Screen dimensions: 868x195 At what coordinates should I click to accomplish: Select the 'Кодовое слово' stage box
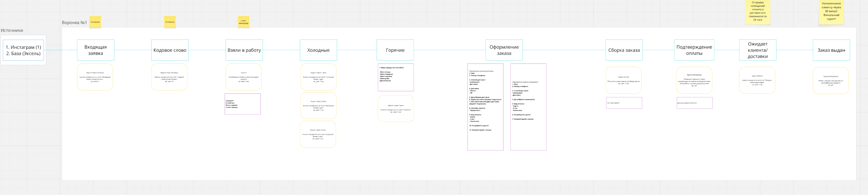[170, 50]
